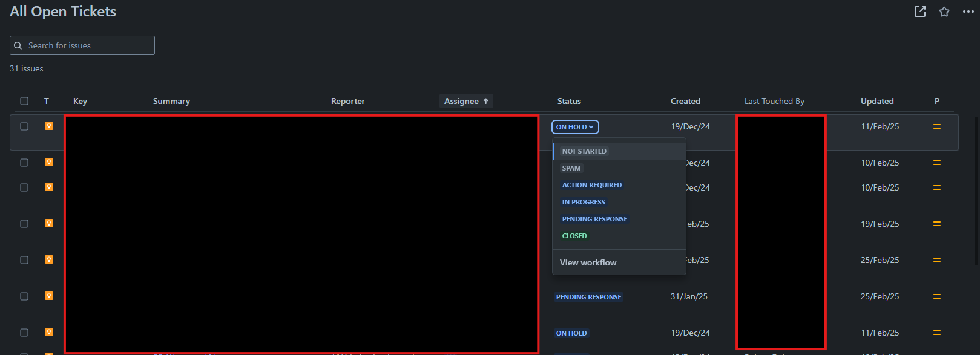Open the three-dots more actions menu
Image resolution: width=980 pixels, height=355 pixels.
968,11
